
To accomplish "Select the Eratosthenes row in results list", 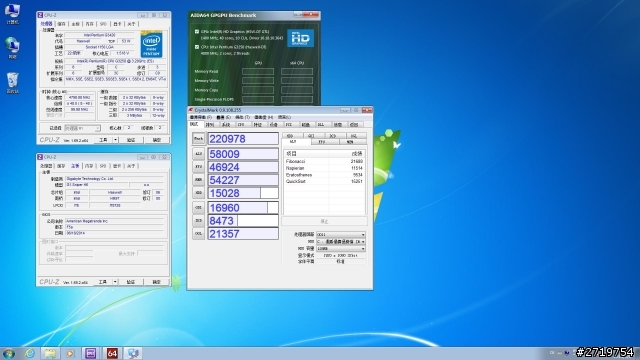I will 324,175.
